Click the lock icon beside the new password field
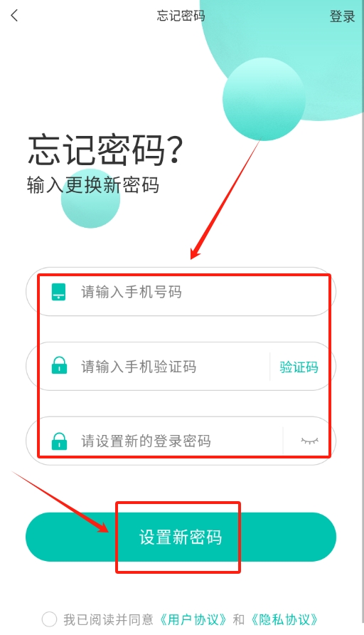 tap(59, 441)
